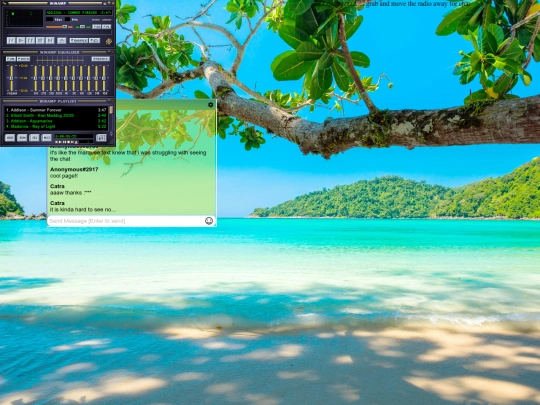Click username Anonymous#2917 in chat
The image size is (540, 405).
[x=74, y=169]
